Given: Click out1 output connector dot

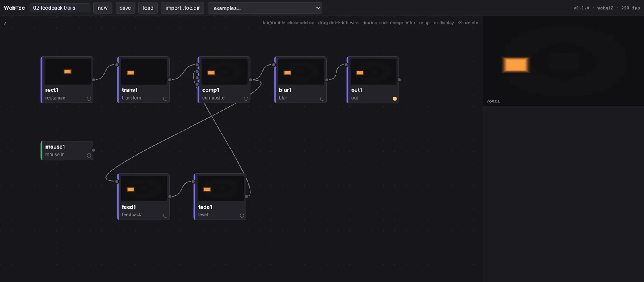Looking at the screenshot, I should coord(399,80).
